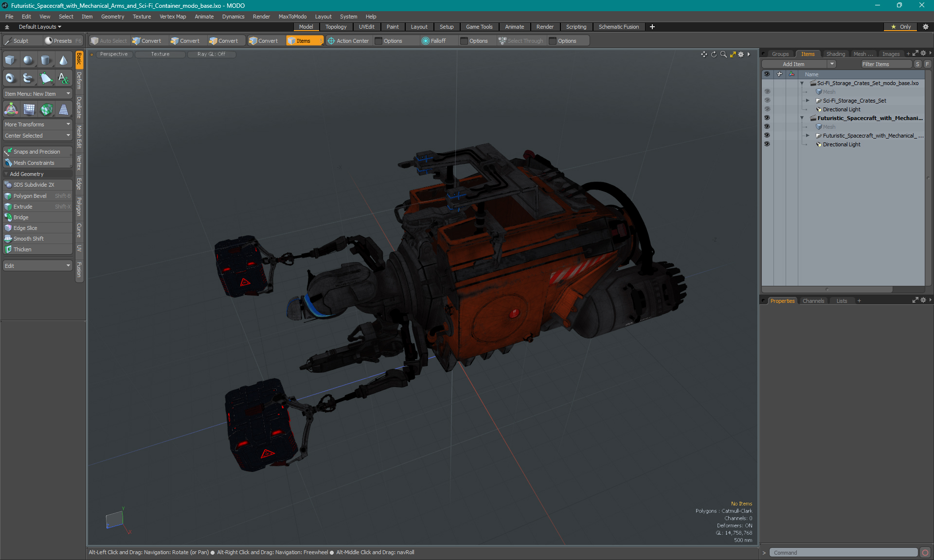This screenshot has height=560, width=934.
Task: Open More Transforms dropdown
Action: pos(37,124)
